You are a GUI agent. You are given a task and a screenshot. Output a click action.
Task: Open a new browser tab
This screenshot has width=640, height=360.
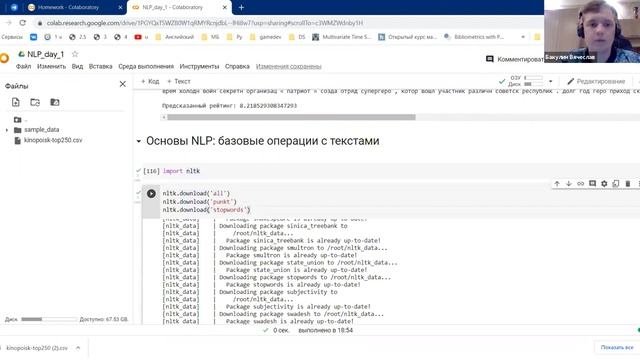click(241, 7)
